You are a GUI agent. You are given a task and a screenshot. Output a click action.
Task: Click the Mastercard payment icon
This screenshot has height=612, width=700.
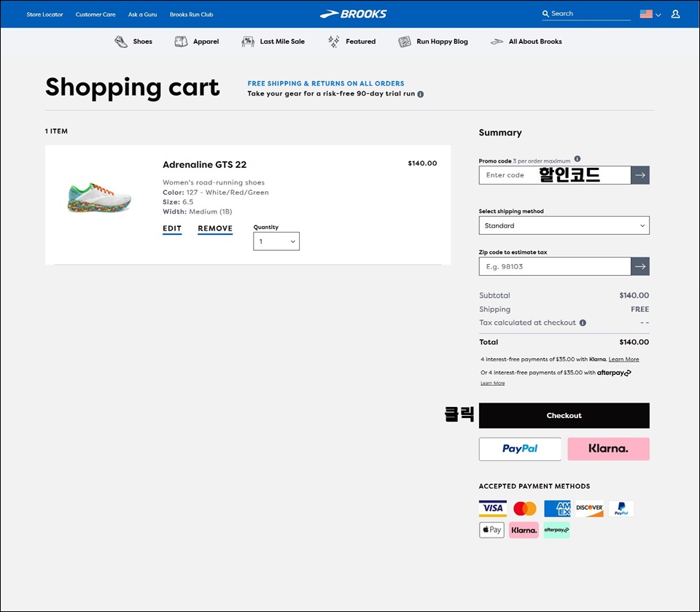(x=525, y=508)
